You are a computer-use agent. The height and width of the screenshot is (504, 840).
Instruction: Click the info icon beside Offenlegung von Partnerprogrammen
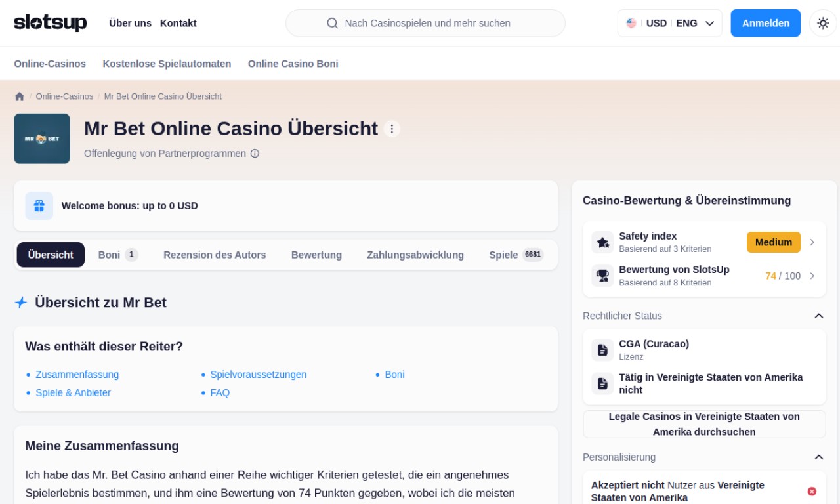pos(255,154)
